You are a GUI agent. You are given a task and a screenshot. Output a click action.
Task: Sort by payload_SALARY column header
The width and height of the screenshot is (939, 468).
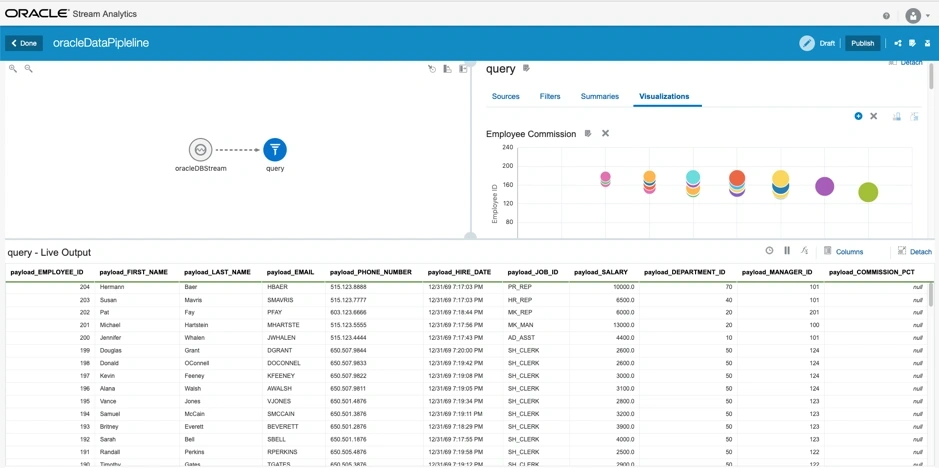pos(601,273)
